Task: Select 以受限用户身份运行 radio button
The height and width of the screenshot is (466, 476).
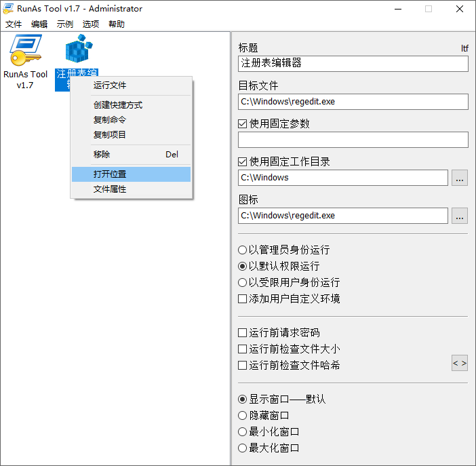Action: [242, 282]
